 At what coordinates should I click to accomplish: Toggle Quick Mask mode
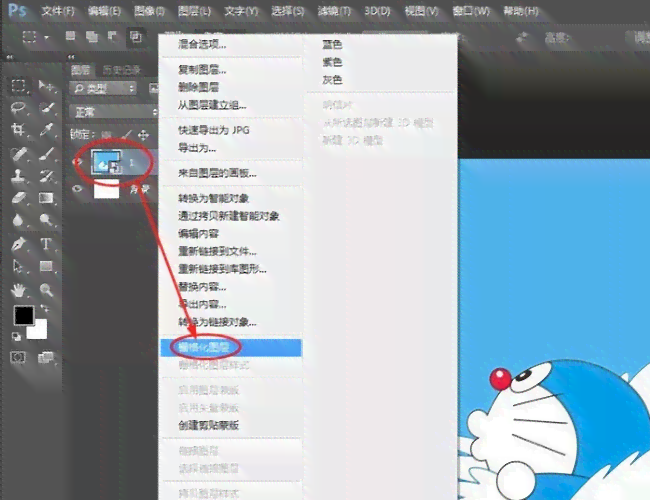coord(18,357)
